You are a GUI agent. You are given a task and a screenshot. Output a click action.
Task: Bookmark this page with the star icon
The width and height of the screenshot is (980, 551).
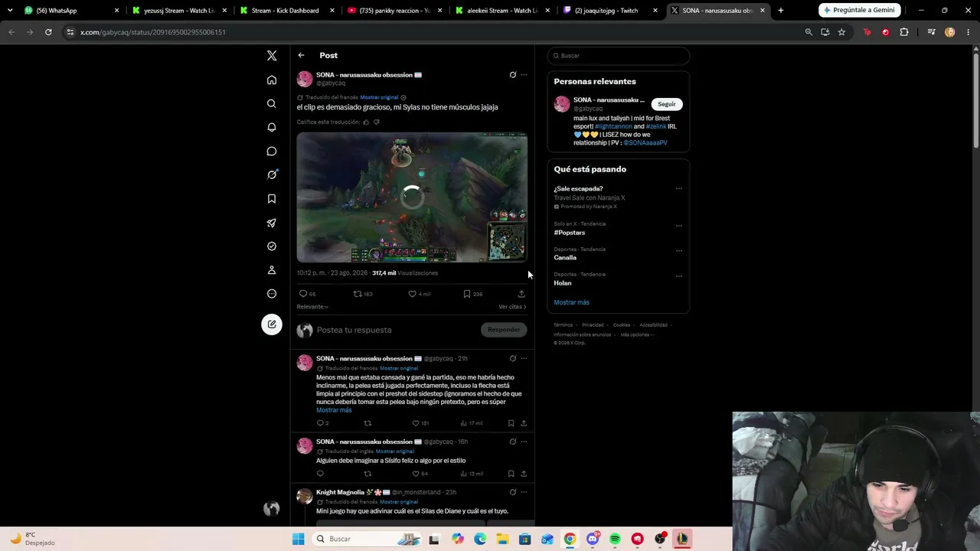[x=841, y=32]
